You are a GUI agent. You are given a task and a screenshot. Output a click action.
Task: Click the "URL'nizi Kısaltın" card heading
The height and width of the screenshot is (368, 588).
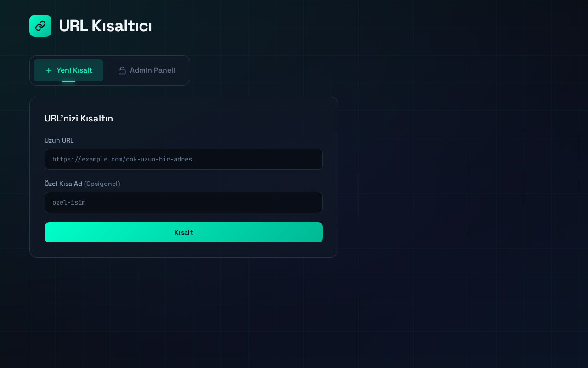[x=79, y=118]
